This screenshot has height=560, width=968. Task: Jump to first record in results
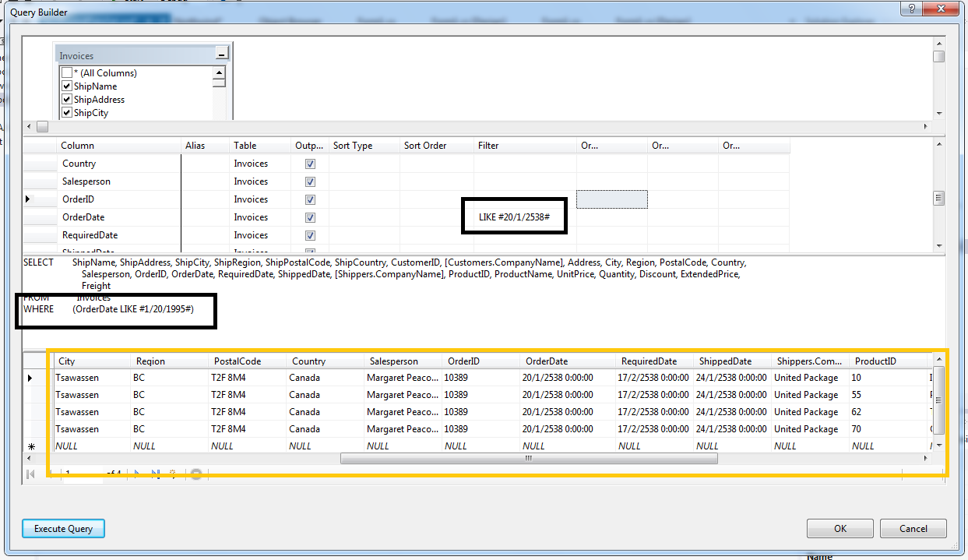click(x=31, y=474)
